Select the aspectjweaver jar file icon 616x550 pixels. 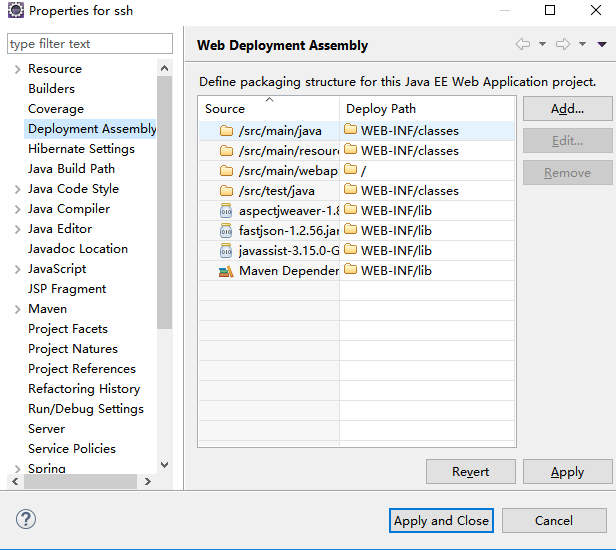coord(226,211)
